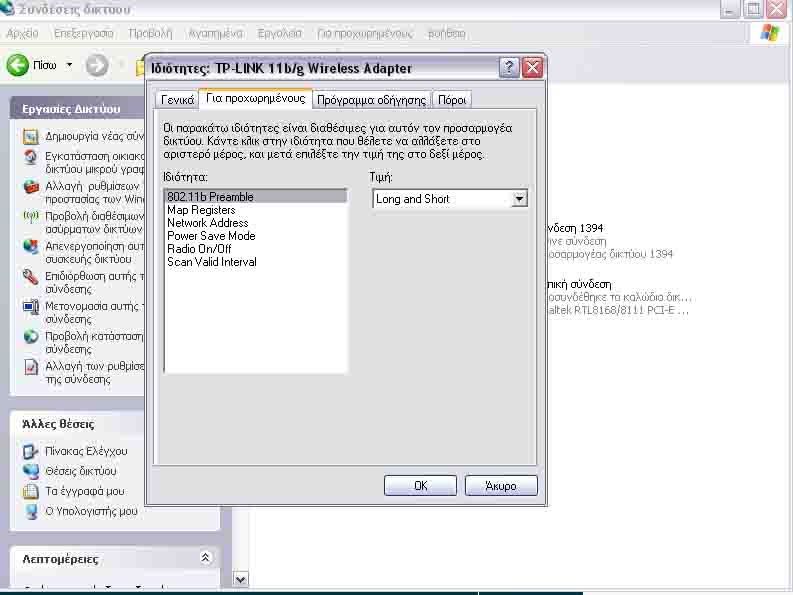Click the Άκυρο cancel button

tap(501, 486)
